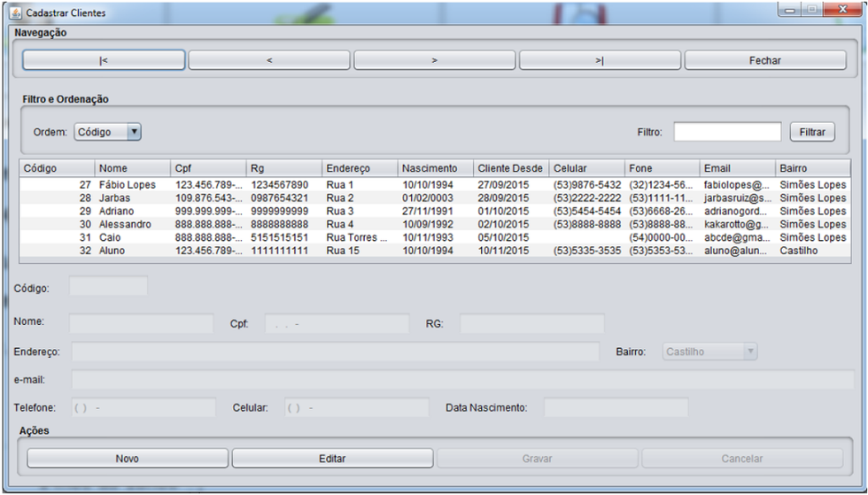
Task: Click the Cpf column header
Action: click(x=209, y=168)
